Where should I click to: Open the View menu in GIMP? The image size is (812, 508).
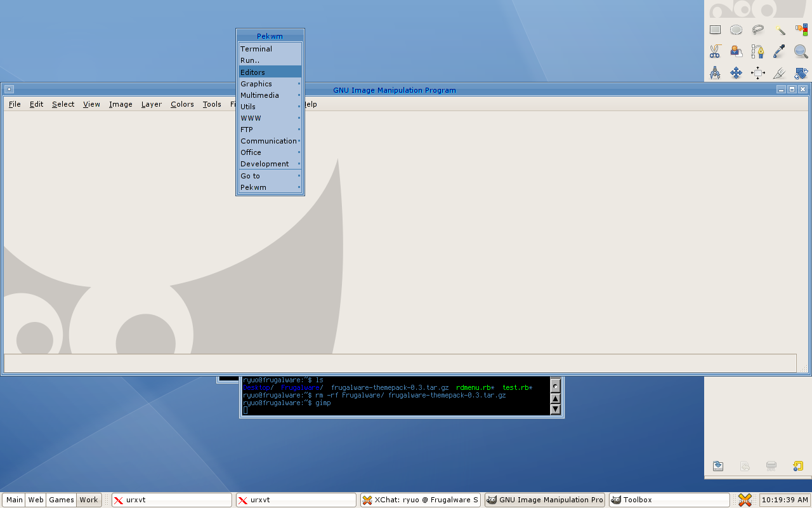click(x=91, y=104)
